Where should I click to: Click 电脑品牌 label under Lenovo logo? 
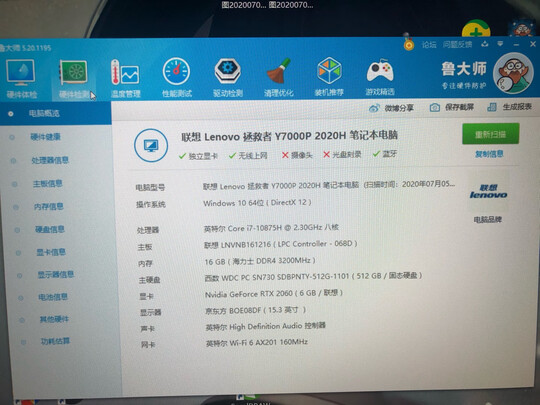point(487,219)
